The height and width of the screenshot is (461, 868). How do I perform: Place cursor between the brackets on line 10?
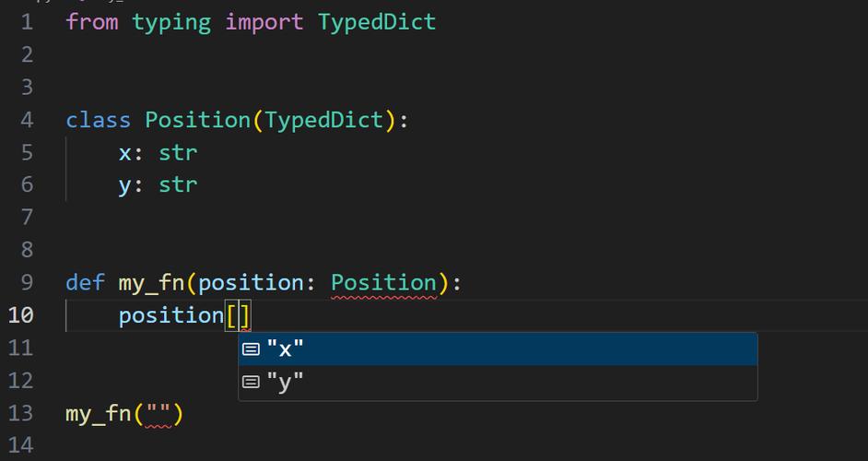click(238, 315)
